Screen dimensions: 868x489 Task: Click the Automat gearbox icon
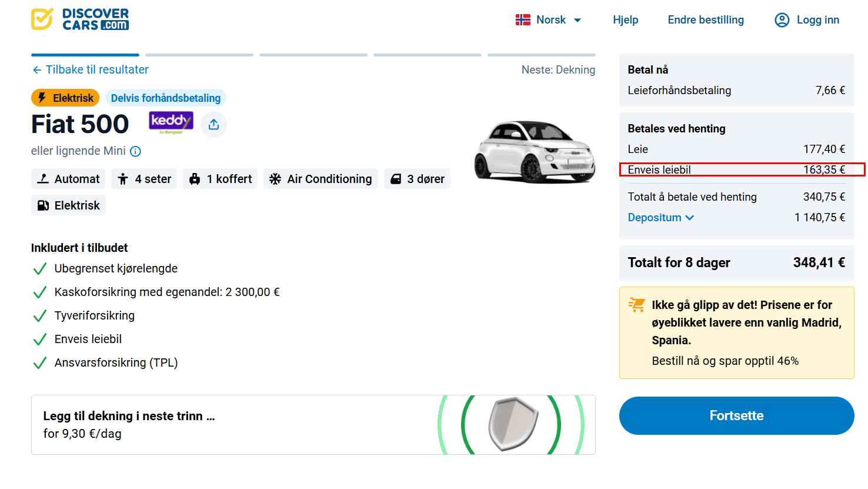43,179
